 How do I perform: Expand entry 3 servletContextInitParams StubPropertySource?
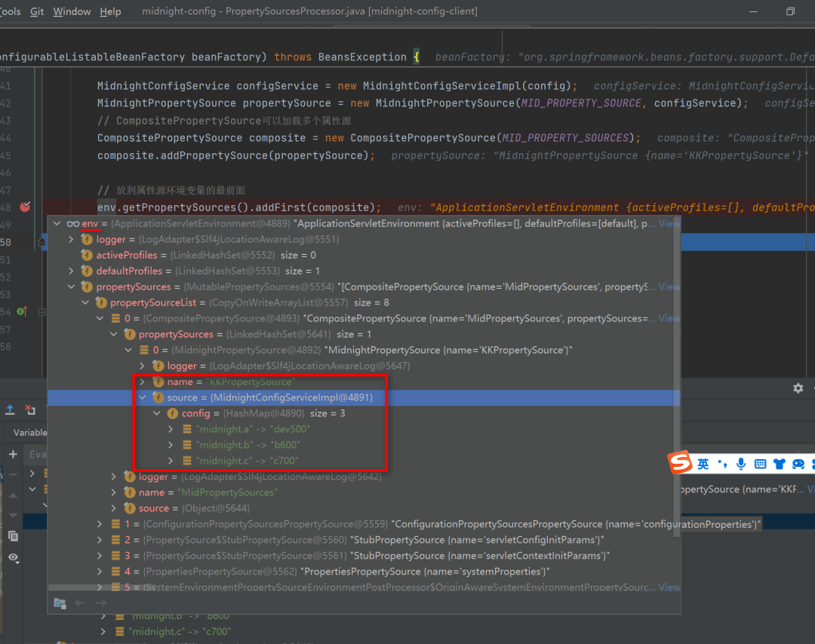tap(100, 556)
